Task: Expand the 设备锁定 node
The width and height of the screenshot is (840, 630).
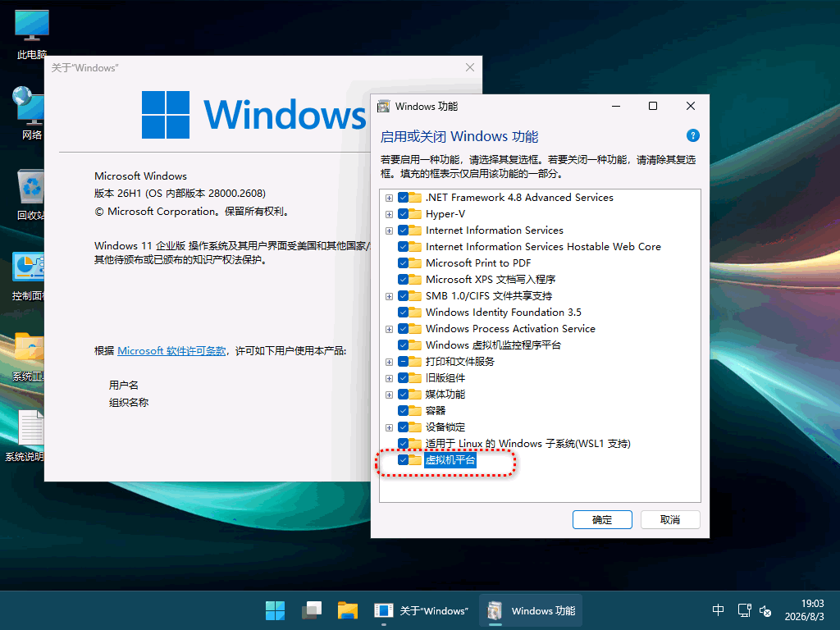Action: tap(389, 427)
